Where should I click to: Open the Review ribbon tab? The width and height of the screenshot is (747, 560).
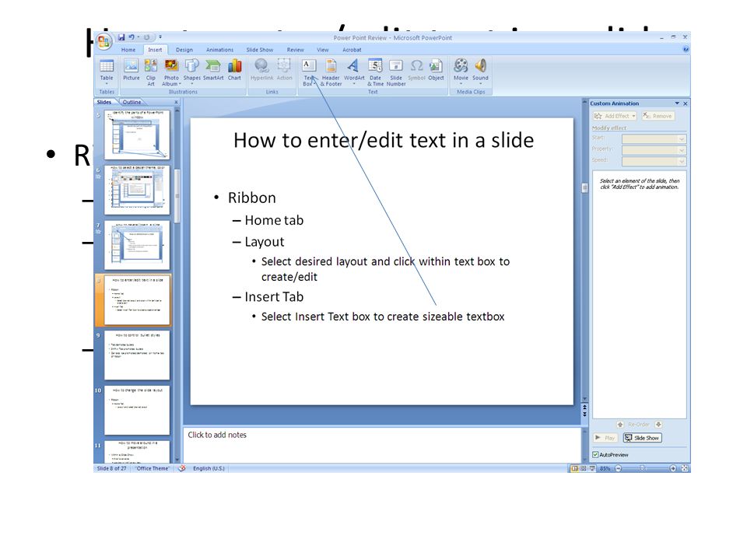click(x=296, y=50)
